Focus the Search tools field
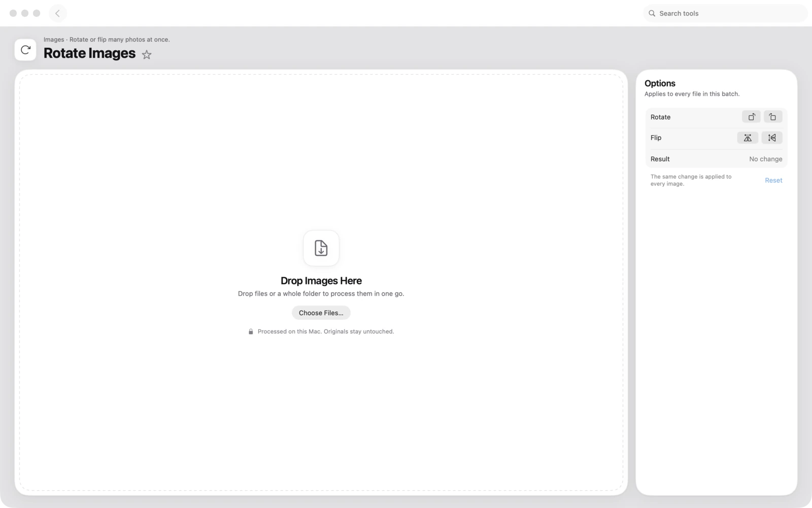The width and height of the screenshot is (812, 508). coord(725,13)
